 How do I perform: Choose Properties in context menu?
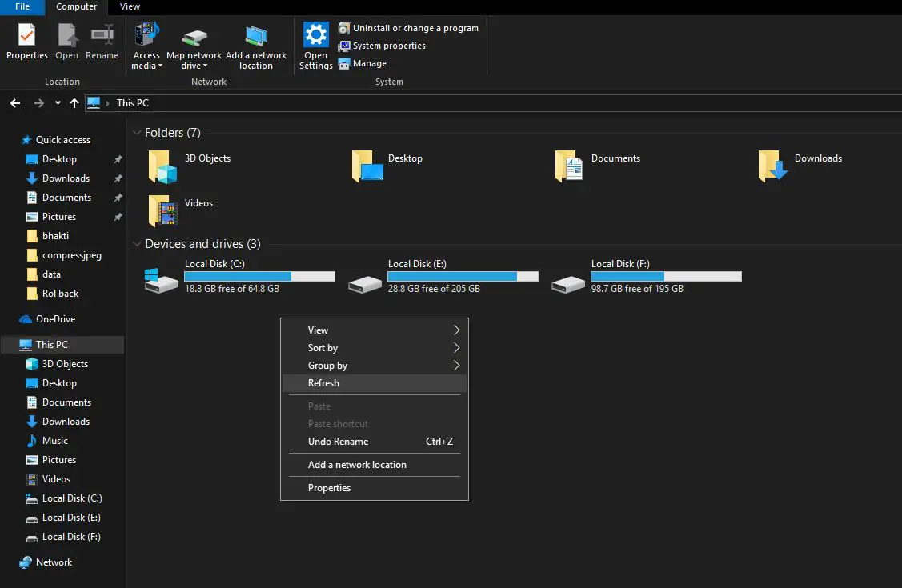pyautogui.click(x=375, y=488)
